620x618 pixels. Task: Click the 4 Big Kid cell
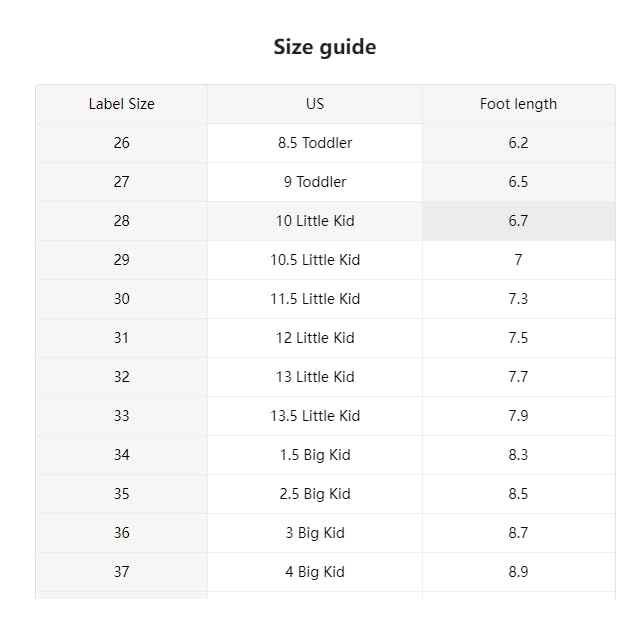315,572
